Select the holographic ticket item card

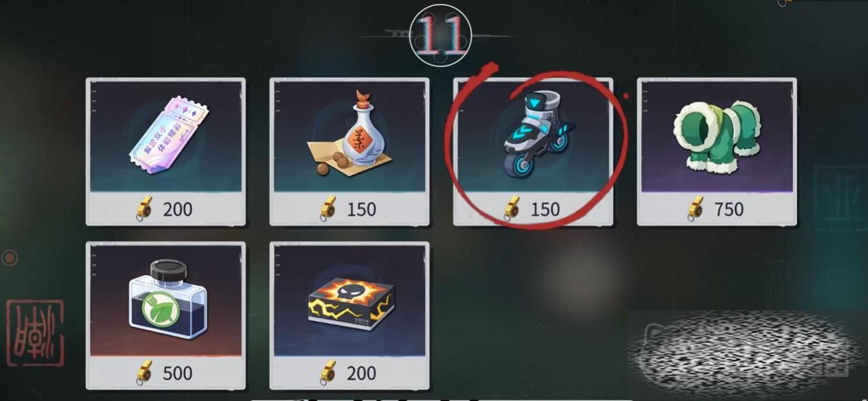coord(166,151)
